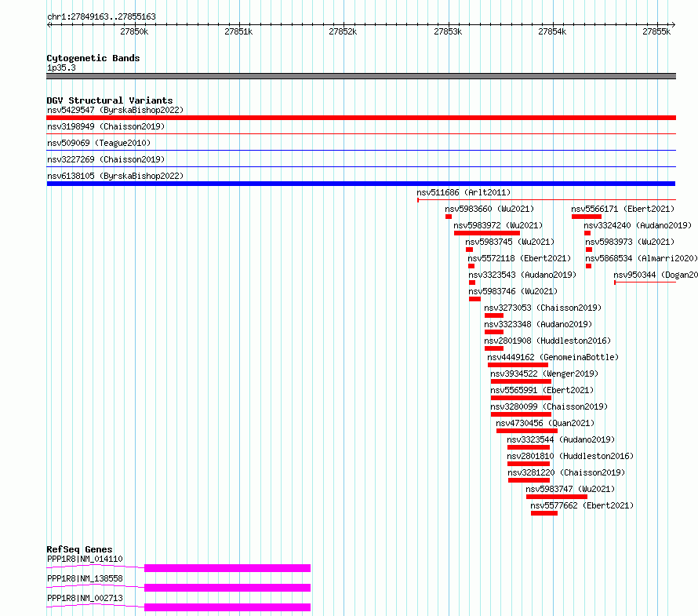The image size is (698, 616).
Task: Click the gray 1p35.3 cytogenetic band bar
Action: point(361,76)
